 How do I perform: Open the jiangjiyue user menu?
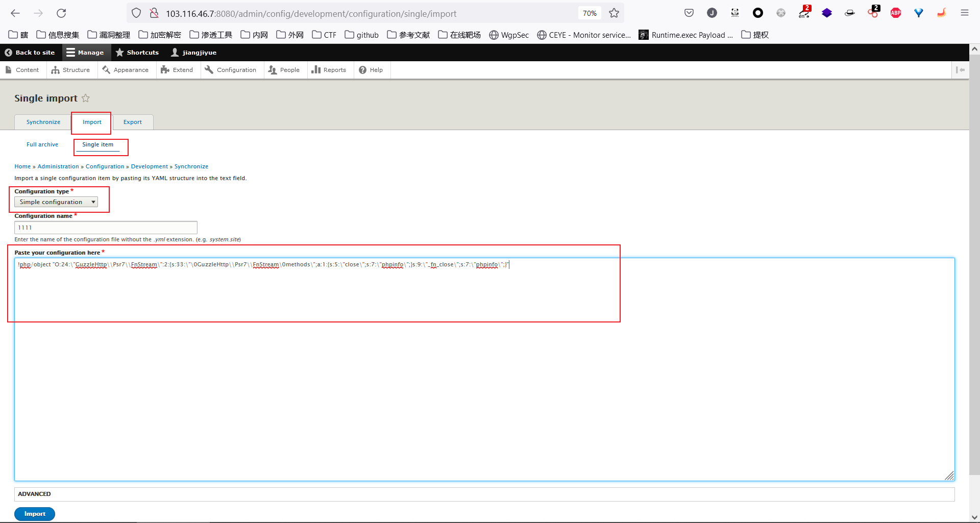coord(194,53)
